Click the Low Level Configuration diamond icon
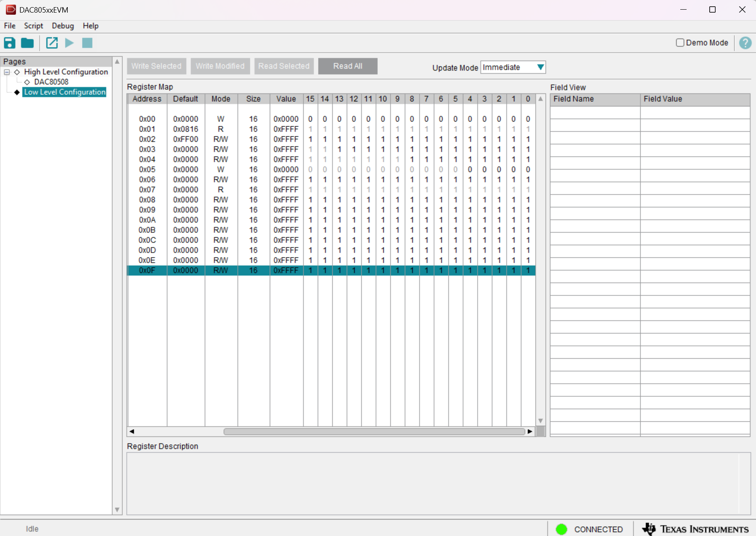Image resolution: width=756 pixels, height=536 pixels. [x=17, y=92]
